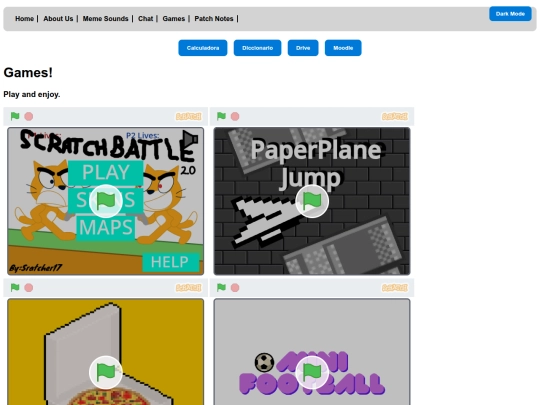Open the About Us page
The width and height of the screenshot is (540, 405).
click(58, 19)
